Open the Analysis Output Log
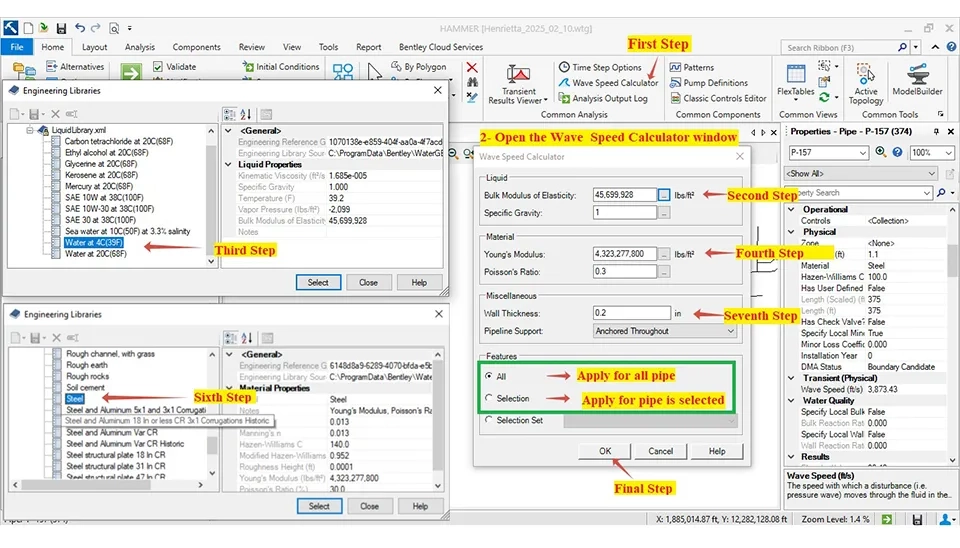960x548 pixels. coord(609,99)
